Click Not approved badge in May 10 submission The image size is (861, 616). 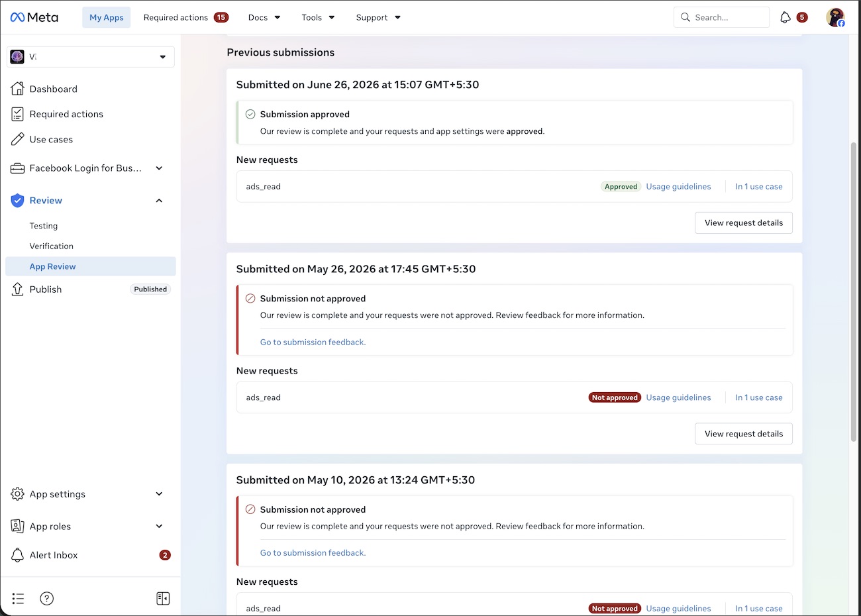(615, 608)
